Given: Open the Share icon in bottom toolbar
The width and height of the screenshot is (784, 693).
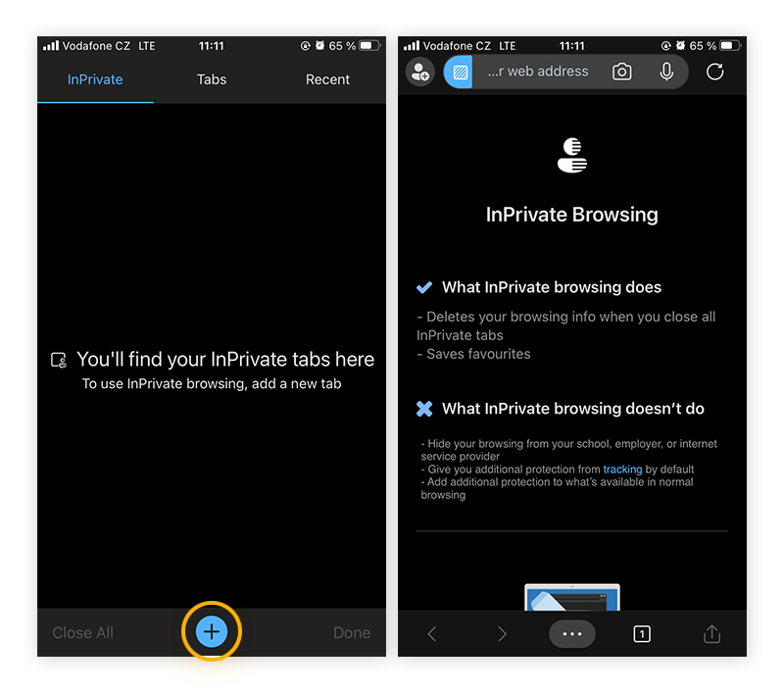Looking at the screenshot, I should [x=711, y=634].
